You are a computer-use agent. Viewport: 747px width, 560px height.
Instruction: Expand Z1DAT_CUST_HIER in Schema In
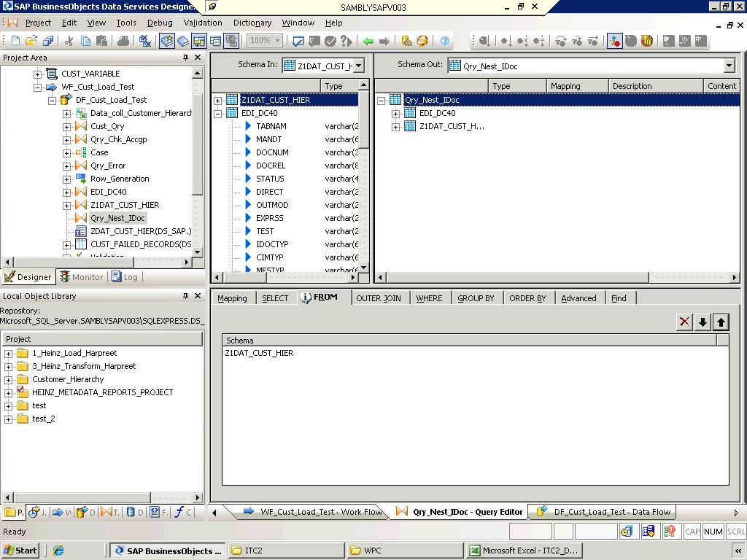(217, 101)
